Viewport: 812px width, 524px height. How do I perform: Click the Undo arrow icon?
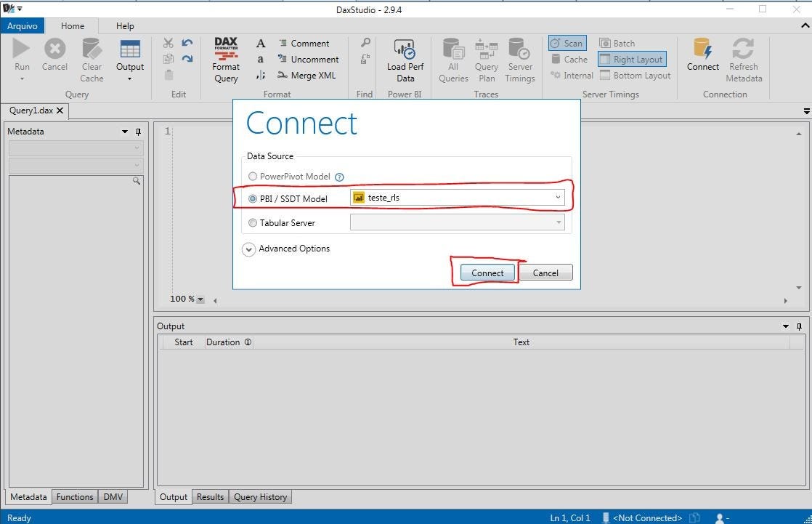(x=187, y=42)
